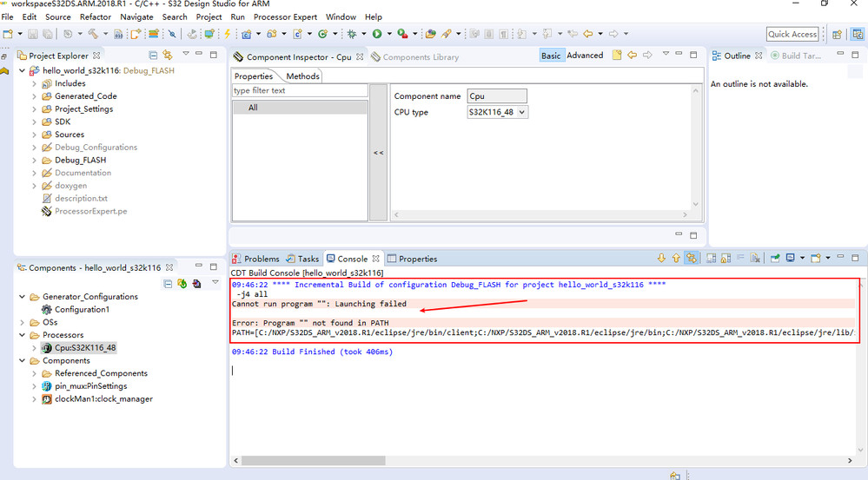Click Component Inspector back arrow
The width and height of the screenshot is (868, 480).
(632, 55)
